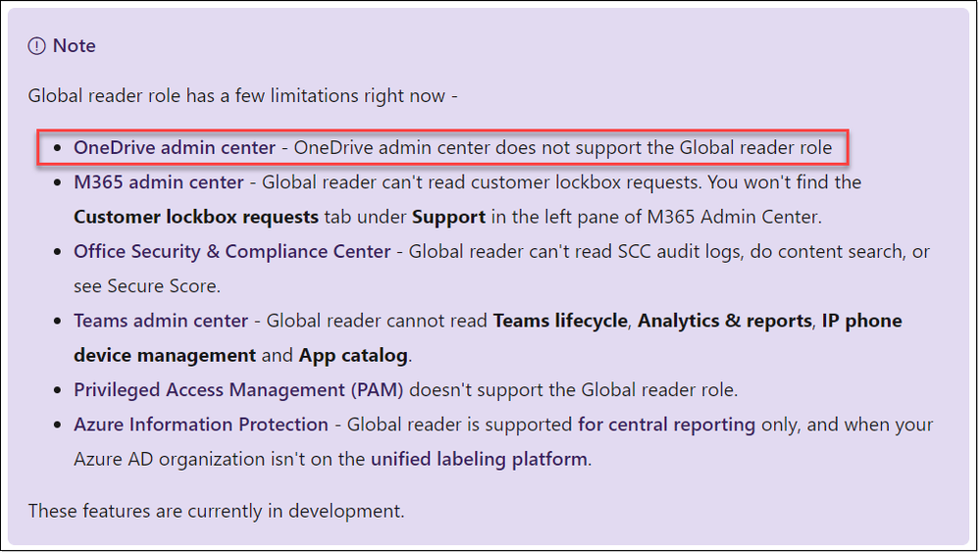Open Office Security & Compliance Center link
Viewport: 980px width, 554px height.
[x=232, y=251]
